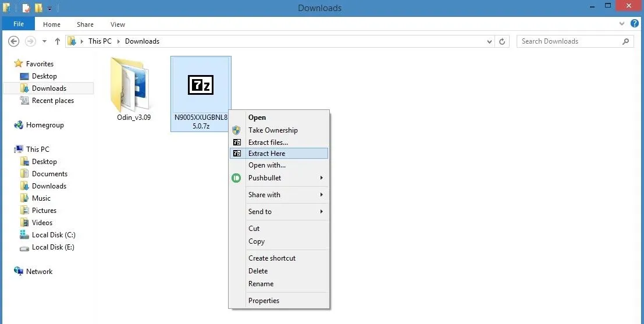This screenshot has width=644, height=324.
Task: Select Downloads under This PC
Action: tap(49, 186)
